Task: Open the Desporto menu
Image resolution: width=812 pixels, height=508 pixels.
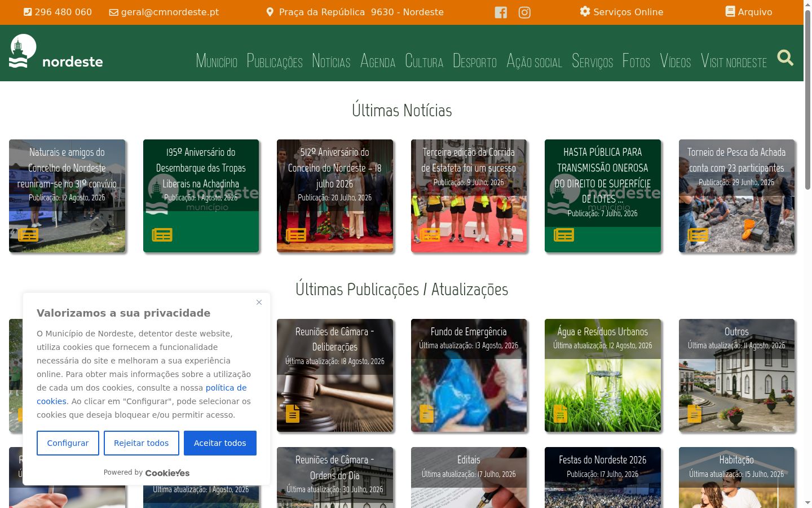Action: pyautogui.click(x=475, y=61)
